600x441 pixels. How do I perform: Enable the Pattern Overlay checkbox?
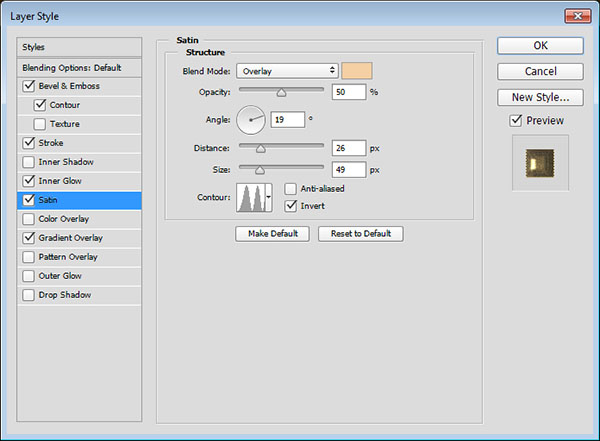(29, 257)
